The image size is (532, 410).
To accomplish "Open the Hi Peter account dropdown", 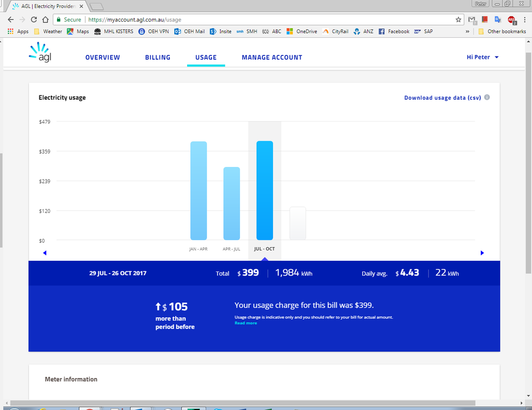I will 482,57.
